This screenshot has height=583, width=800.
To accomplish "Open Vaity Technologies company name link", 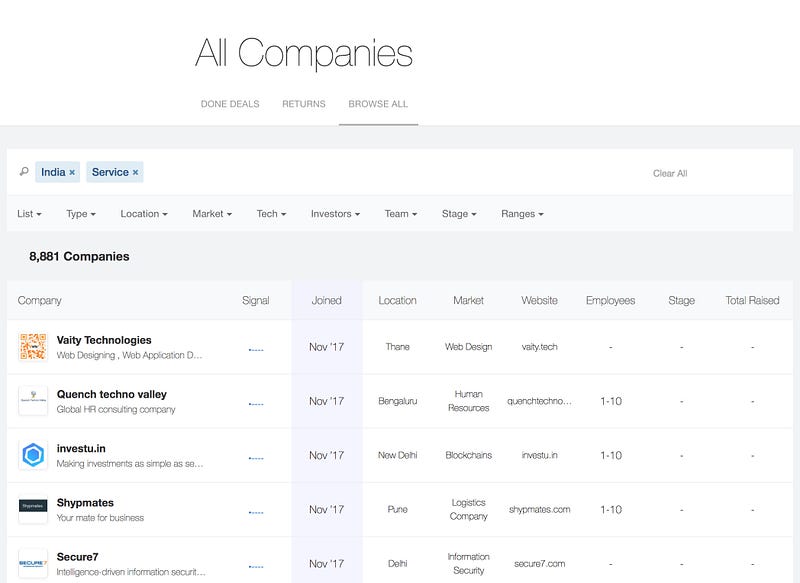I will click(104, 340).
